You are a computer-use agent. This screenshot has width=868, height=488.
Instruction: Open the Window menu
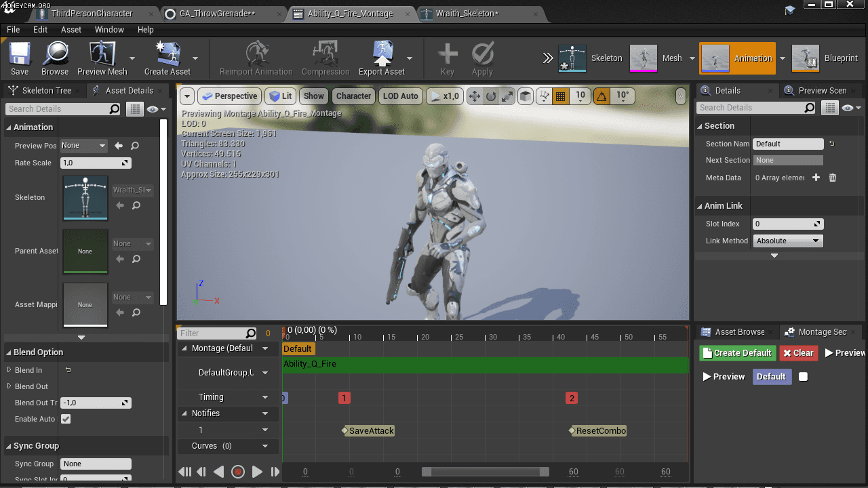point(109,30)
